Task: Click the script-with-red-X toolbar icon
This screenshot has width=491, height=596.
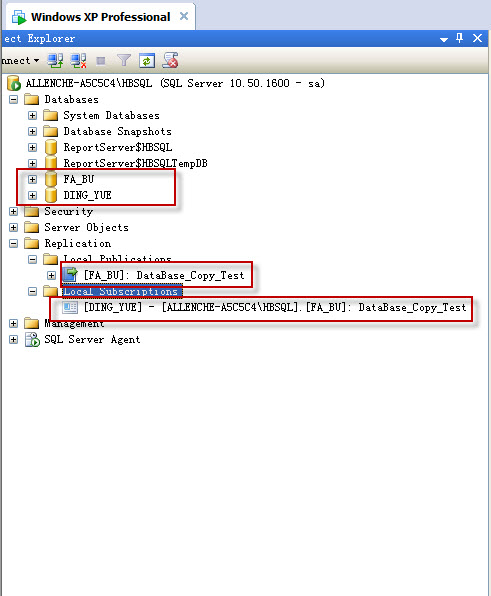Action: click(170, 60)
